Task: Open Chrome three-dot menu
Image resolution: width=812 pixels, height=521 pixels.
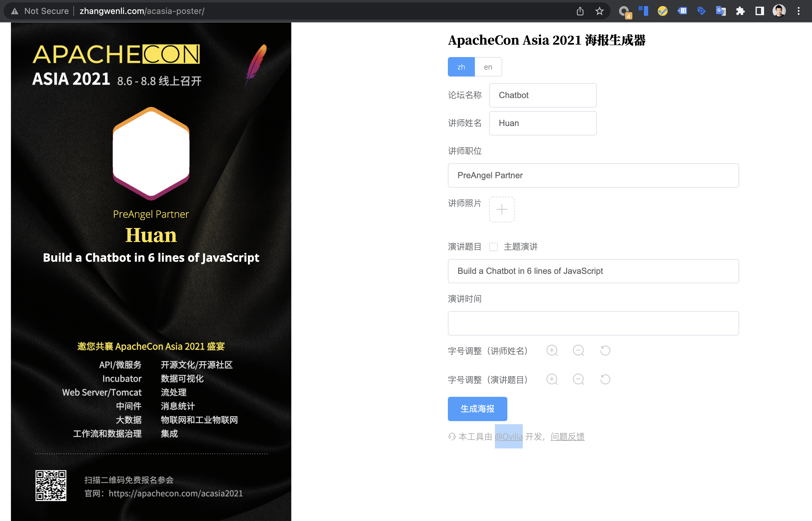Action: point(799,11)
